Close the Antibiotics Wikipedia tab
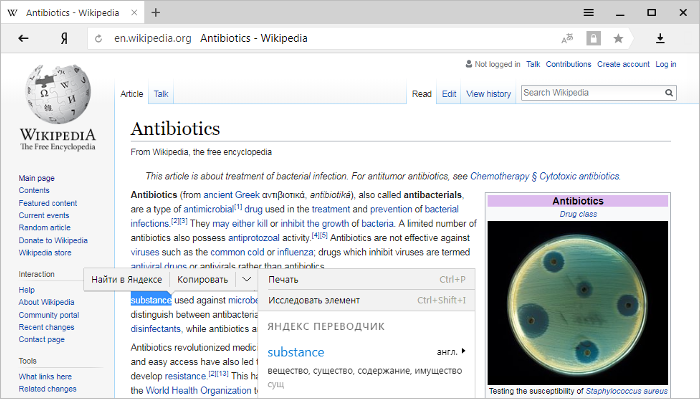This screenshot has width=700, height=399. pos(134,12)
